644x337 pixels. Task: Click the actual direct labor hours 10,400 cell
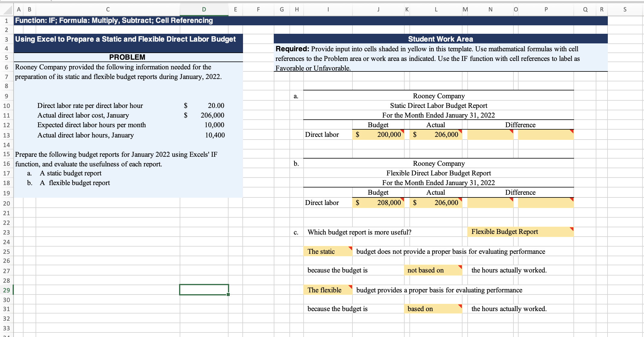[x=204, y=135]
